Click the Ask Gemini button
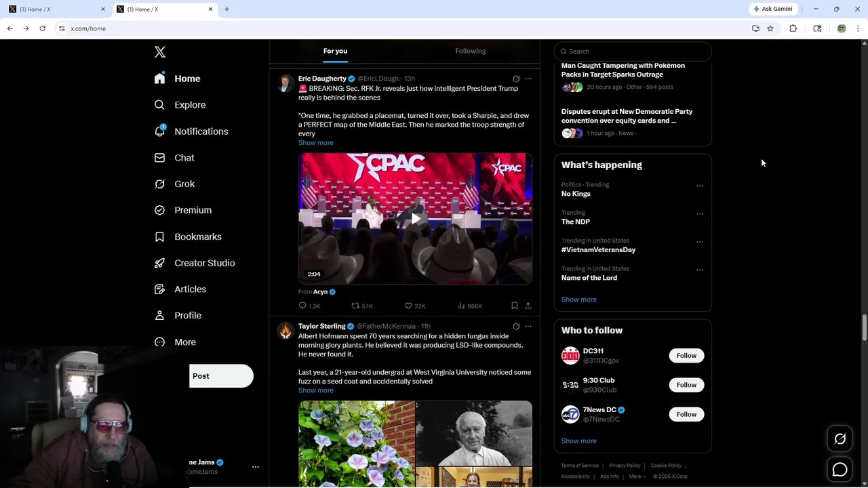 click(773, 9)
